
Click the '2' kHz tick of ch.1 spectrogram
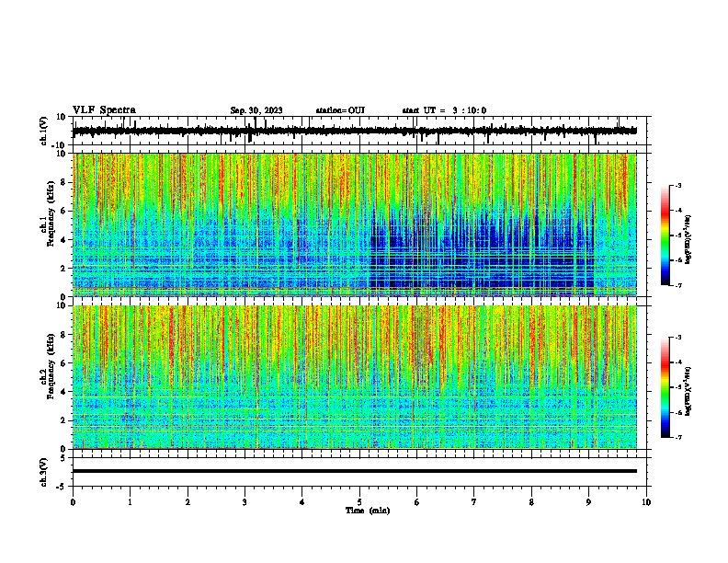pos(63,268)
